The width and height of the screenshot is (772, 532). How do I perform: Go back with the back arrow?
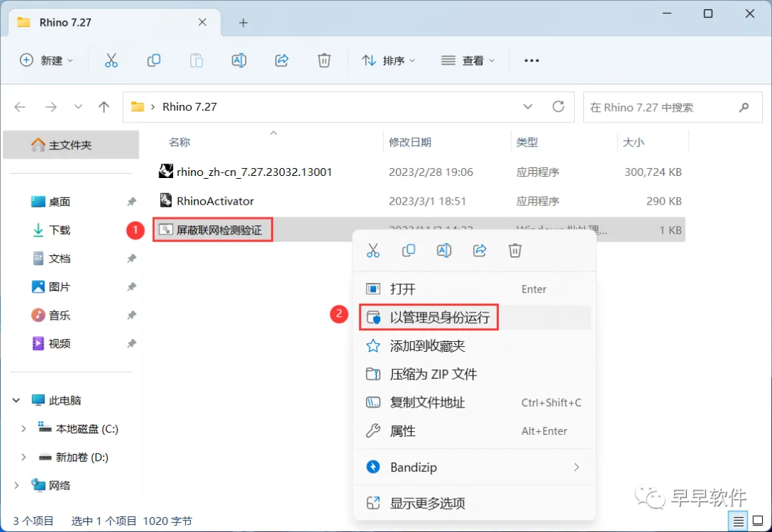click(x=20, y=107)
